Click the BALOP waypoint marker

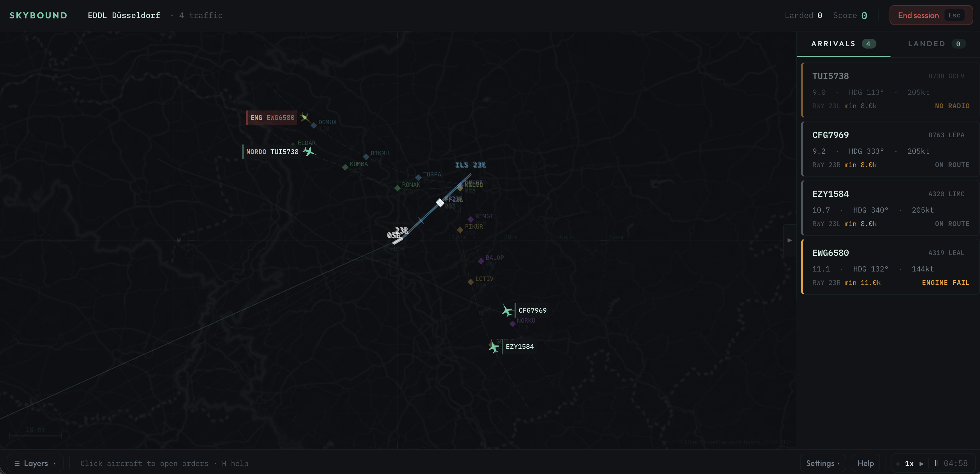[481, 261]
